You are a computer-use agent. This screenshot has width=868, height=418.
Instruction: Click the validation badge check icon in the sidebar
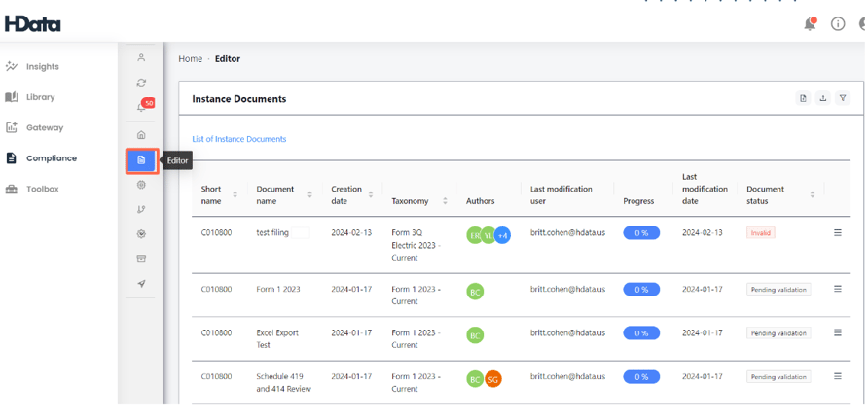141,234
